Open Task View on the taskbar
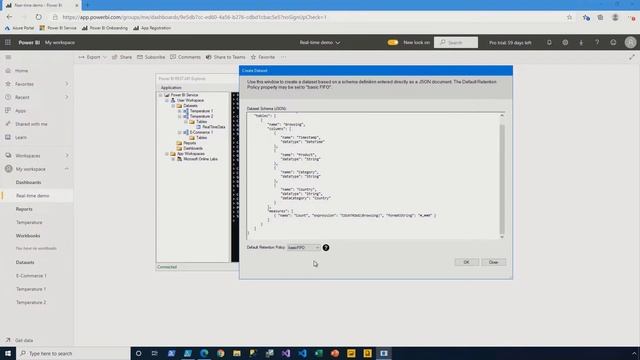Screen dimensions: 640x360 (x=155, y=353)
